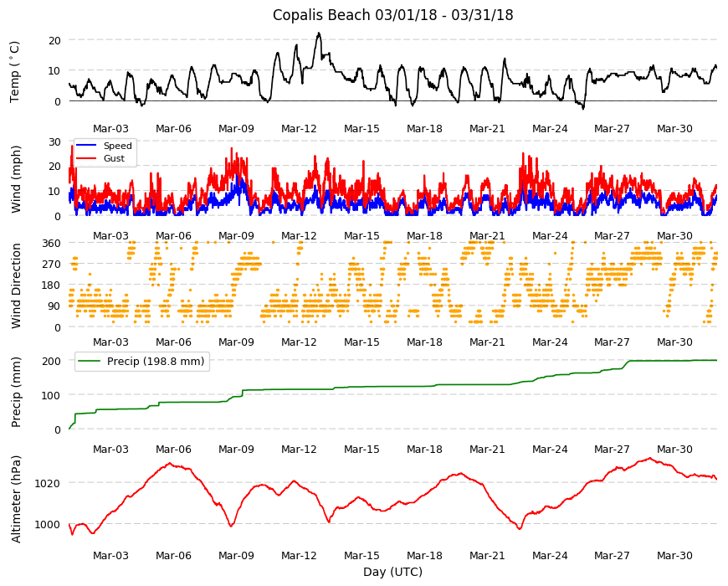Click the 360 tick on wind direction axis

pyautogui.click(x=52, y=244)
